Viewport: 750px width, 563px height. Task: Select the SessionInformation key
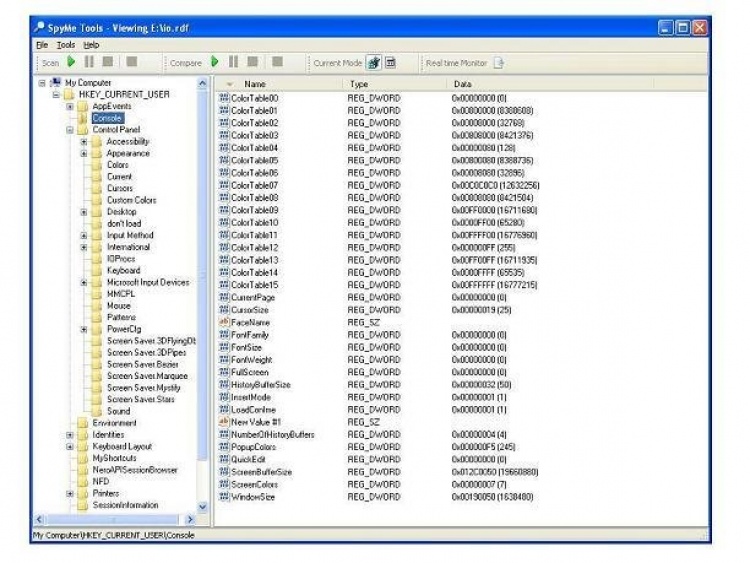click(x=125, y=505)
